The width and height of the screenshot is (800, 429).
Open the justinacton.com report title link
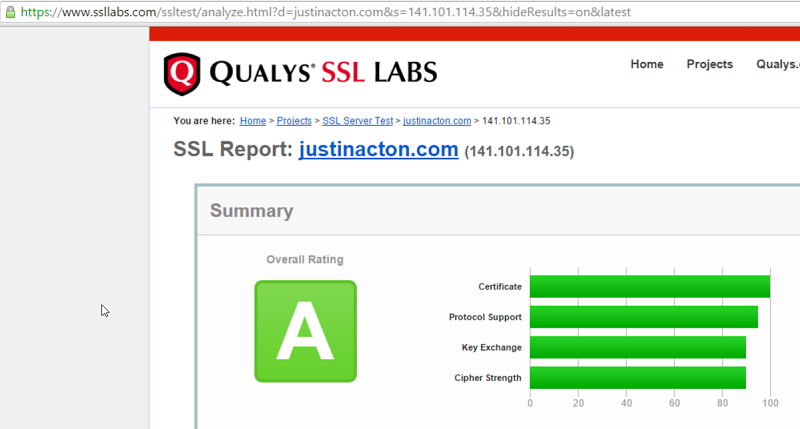point(379,149)
